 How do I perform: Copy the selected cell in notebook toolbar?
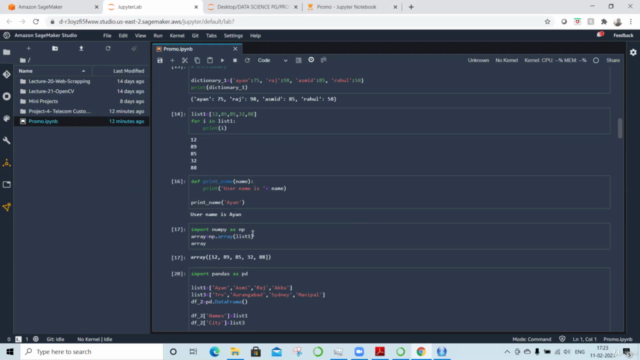197,60
